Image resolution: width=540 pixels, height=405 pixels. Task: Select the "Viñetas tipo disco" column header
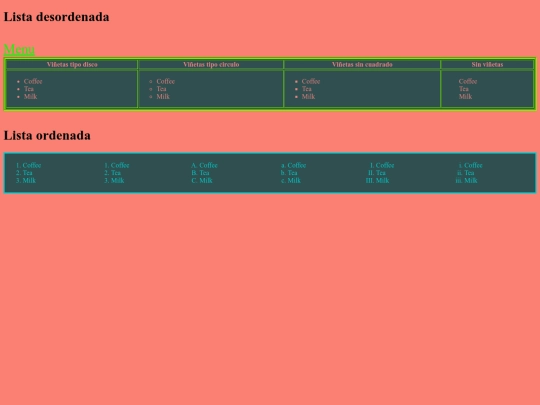[x=72, y=64]
